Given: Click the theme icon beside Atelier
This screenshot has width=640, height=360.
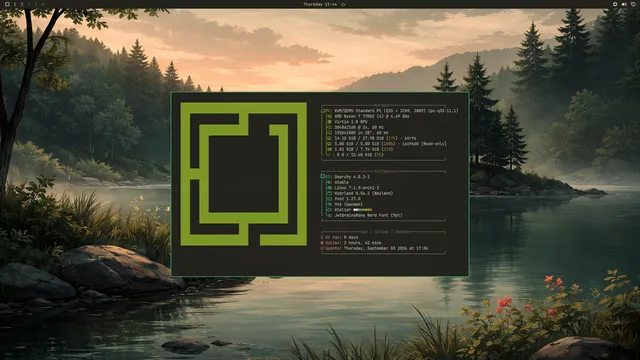Looking at the screenshot, I should point(330,210).
